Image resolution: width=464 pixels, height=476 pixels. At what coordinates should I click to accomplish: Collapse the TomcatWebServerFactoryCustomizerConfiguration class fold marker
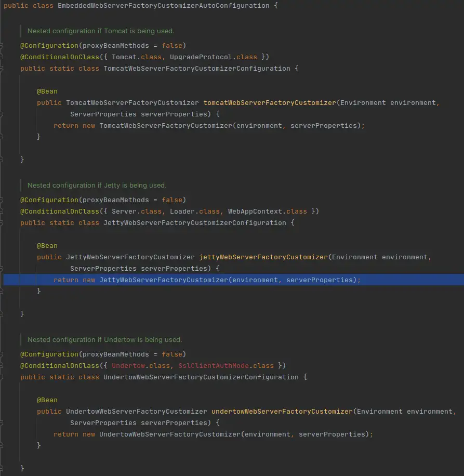(2, 69)
